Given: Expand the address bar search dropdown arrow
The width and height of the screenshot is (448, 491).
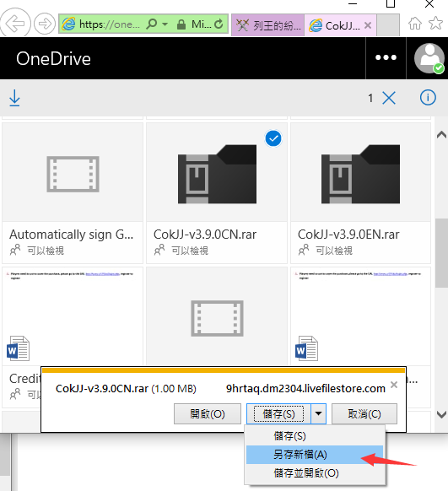Looking at the screenshot, I should click(x=165, y=24).
